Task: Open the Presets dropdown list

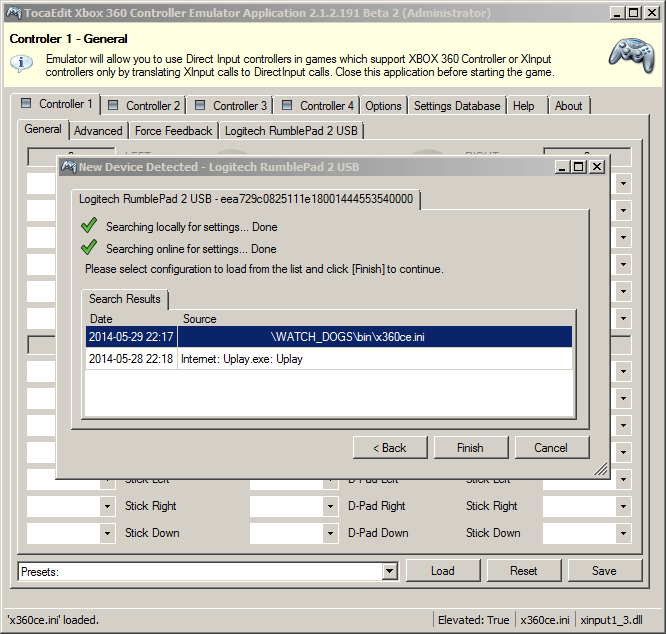Action: coord(389,572)
